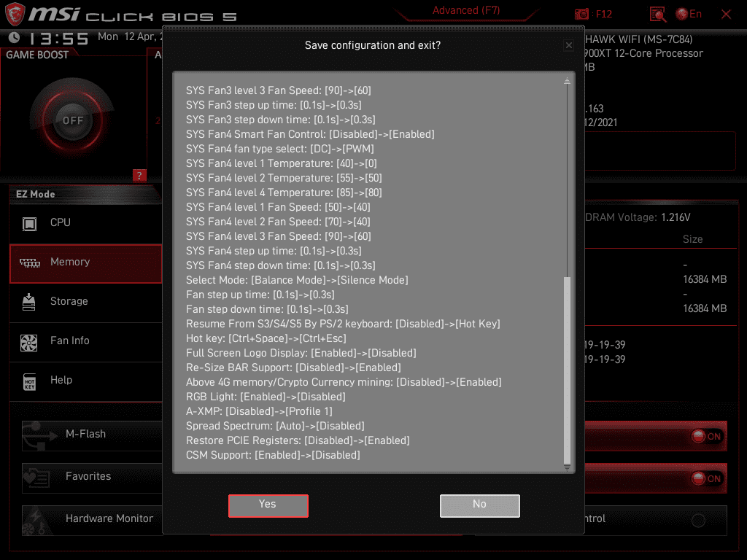Open the Help section
The width and height of the screenshot is (747, 560).
click(86, 381)
